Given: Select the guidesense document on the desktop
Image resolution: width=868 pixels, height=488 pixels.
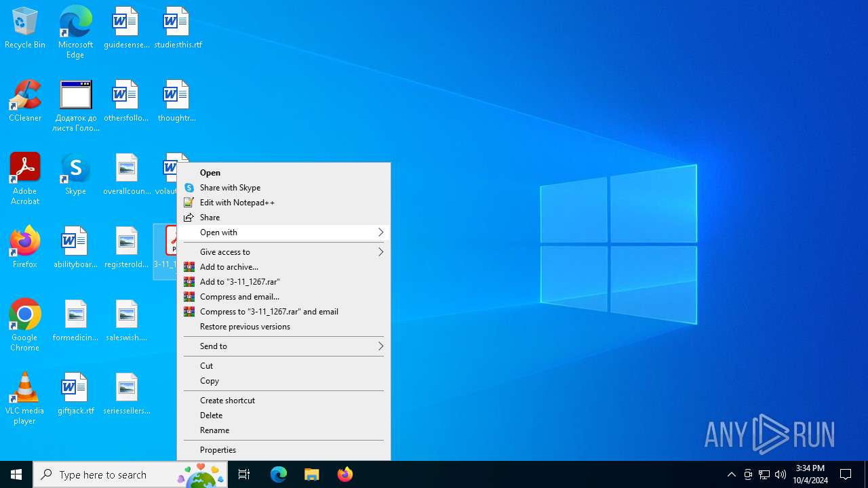Looking at the screenshot, I should 126,28.
